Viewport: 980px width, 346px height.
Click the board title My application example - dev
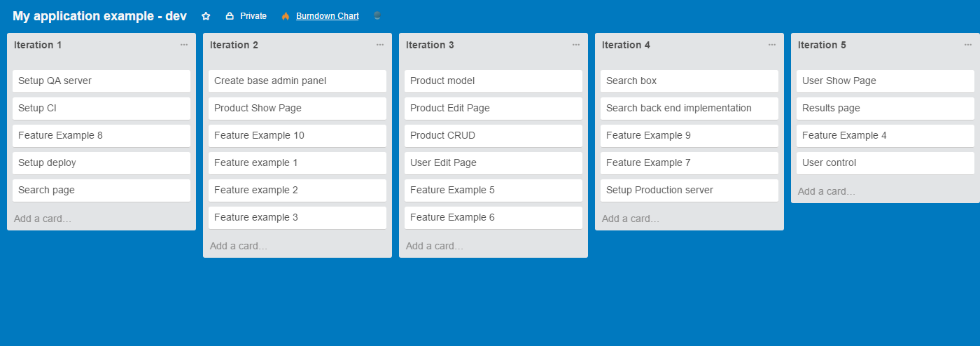[x=99, y=16]
